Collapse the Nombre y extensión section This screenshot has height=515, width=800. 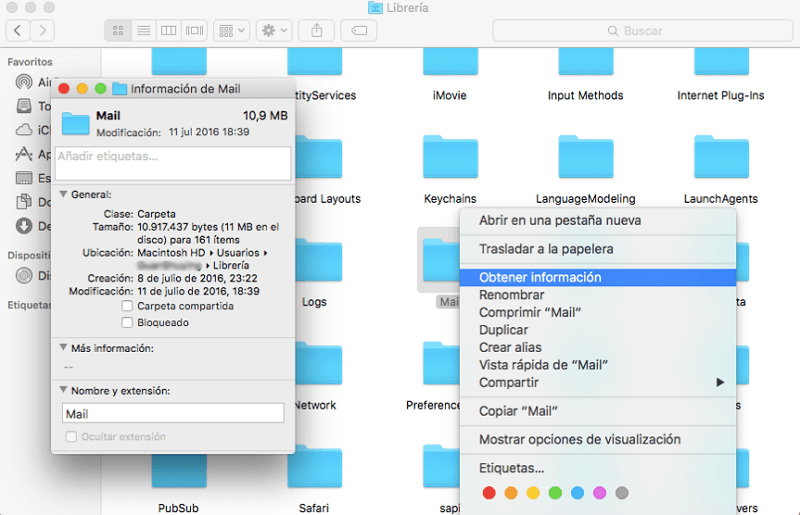[64, 390]
